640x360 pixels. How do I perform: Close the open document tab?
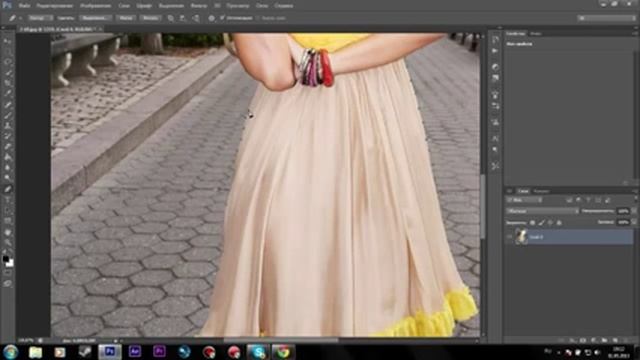click(100, 29)
